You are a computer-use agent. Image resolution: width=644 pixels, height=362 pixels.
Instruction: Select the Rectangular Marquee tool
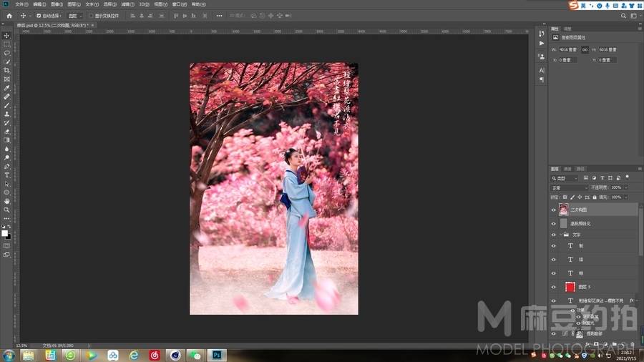tap(6, 44)
